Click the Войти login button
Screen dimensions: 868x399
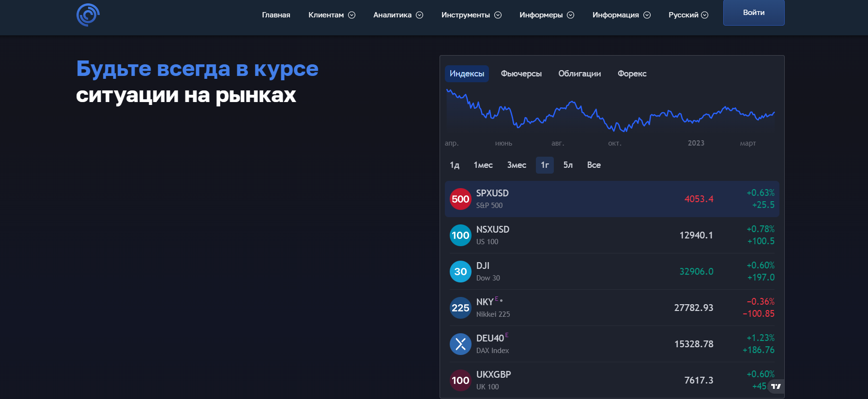point(754,13)
